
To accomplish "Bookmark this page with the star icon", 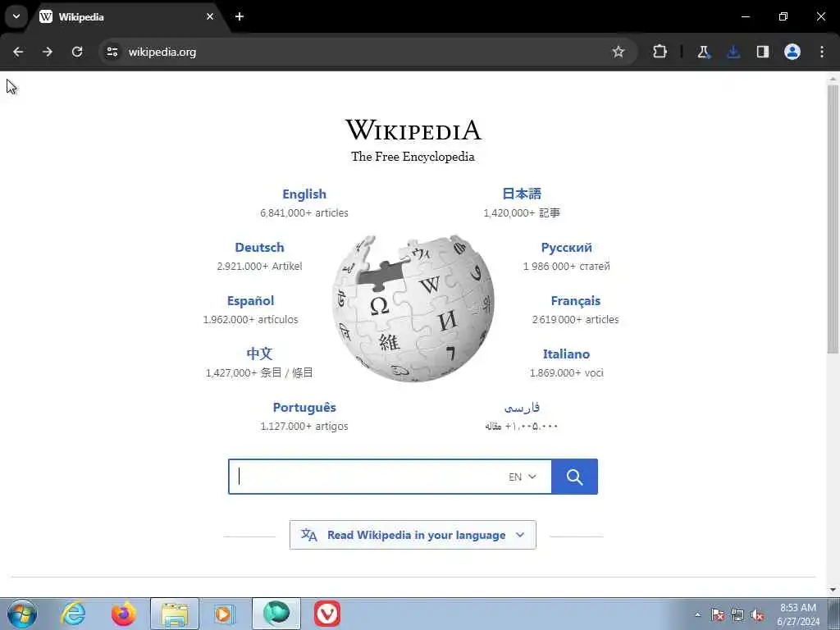I will click(619, 52).
